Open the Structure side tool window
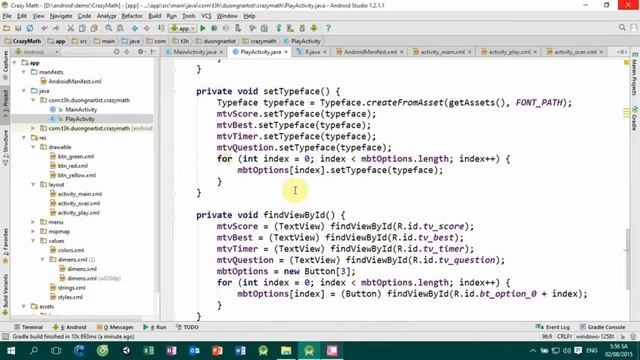The height and width of the screenshot is (360, 640). coord(5,147)
